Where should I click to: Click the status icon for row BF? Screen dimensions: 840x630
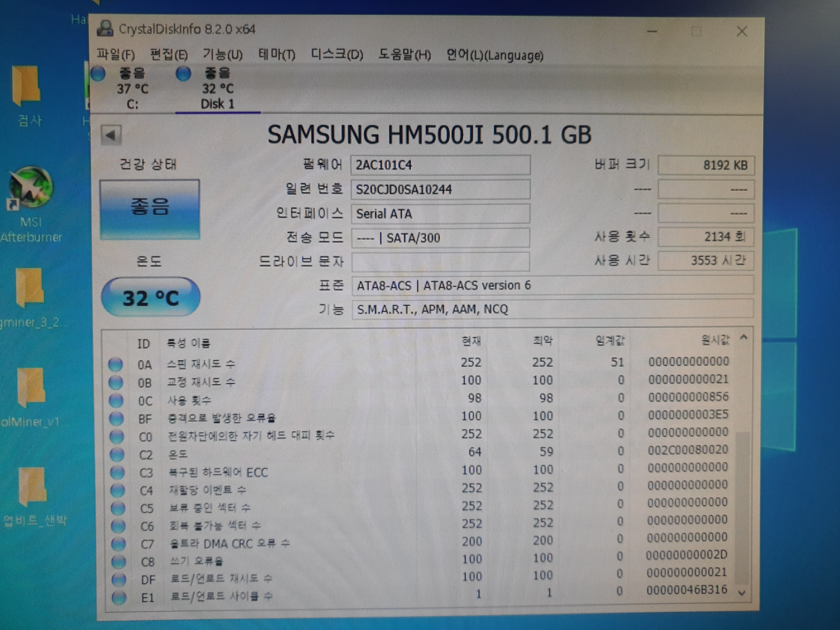coord(117,419)
